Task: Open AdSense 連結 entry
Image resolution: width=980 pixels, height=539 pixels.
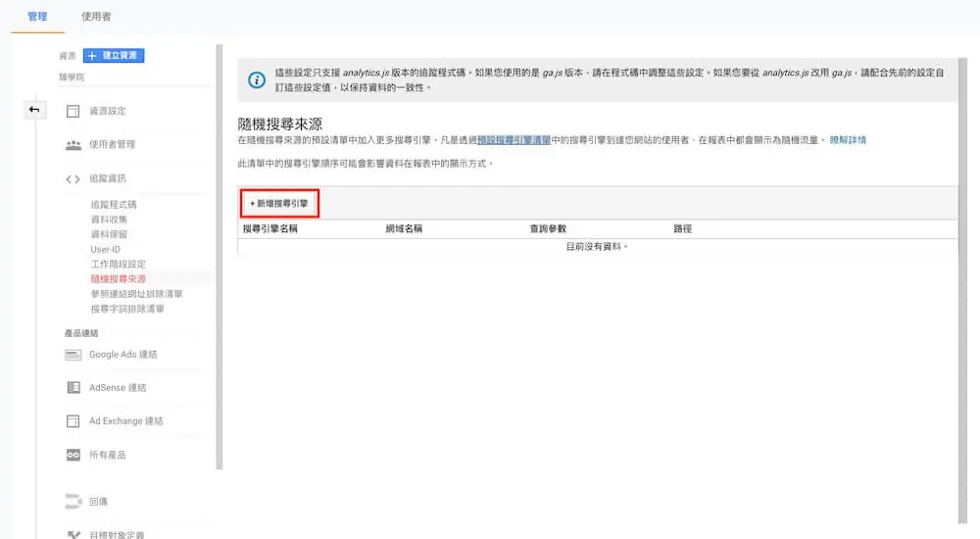Action: tap(118, 388)
